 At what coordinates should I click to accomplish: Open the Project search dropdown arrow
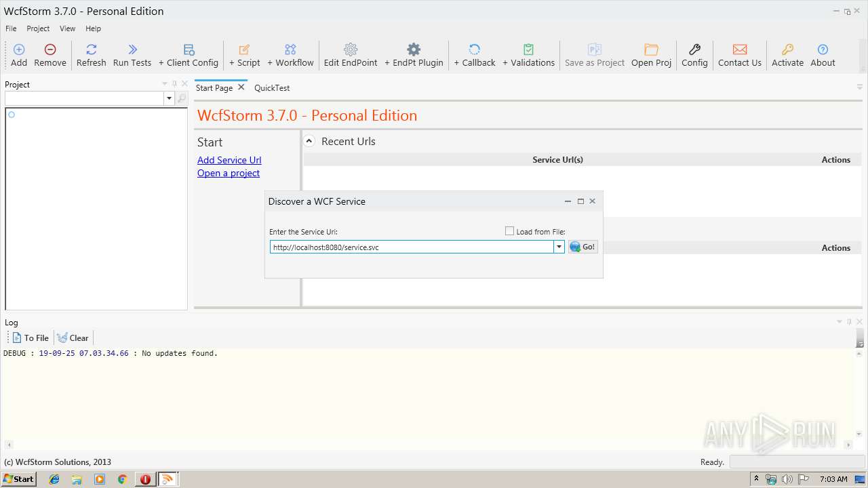pyautogui.click(x=169, y=99)
